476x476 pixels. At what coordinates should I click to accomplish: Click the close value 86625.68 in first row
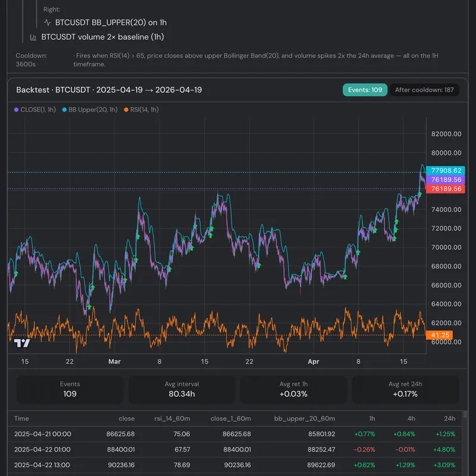[x=120, y=434]
